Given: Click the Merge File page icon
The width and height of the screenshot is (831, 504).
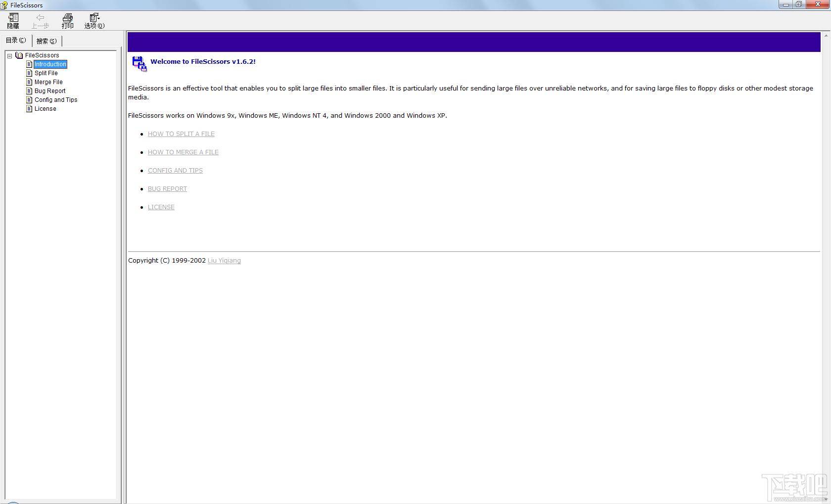Looking at the screenshot, I should click(29, 82).
